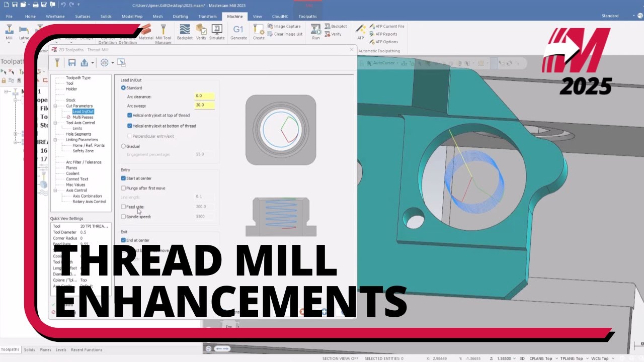
Task: Click the Arc clearance input field
Action: (x=205, y=96)
